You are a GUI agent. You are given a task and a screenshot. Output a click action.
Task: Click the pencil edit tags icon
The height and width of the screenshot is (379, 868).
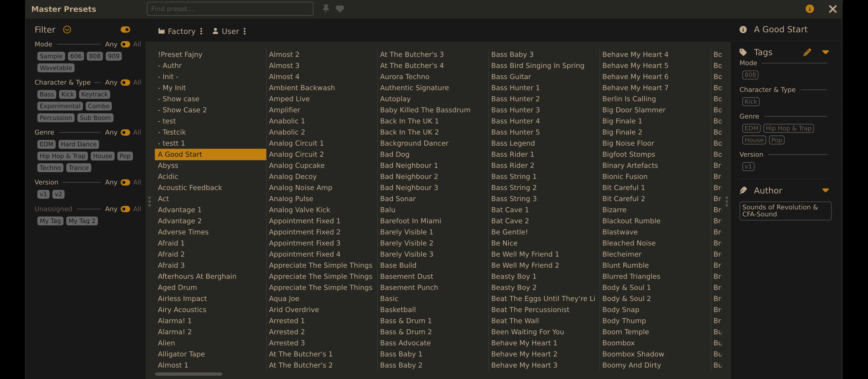[807, 52]
